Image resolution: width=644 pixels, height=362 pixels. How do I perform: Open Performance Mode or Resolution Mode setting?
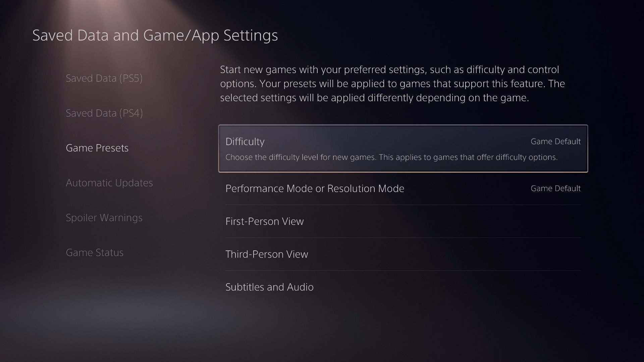(x=403, y=188)
